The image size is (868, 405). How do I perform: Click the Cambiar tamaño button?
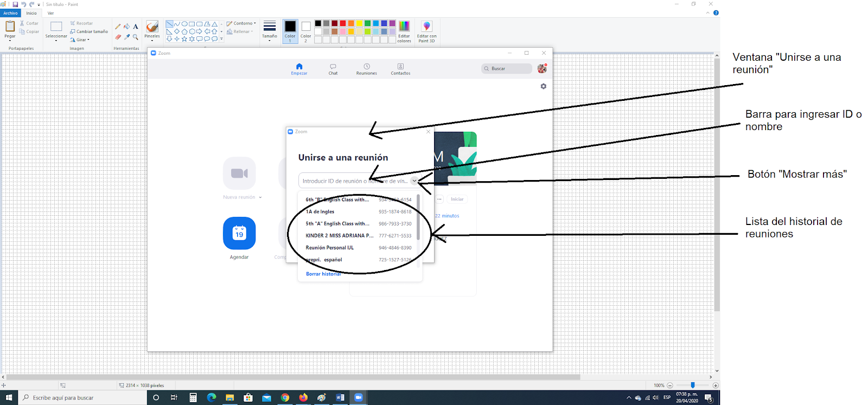[89, 31]
